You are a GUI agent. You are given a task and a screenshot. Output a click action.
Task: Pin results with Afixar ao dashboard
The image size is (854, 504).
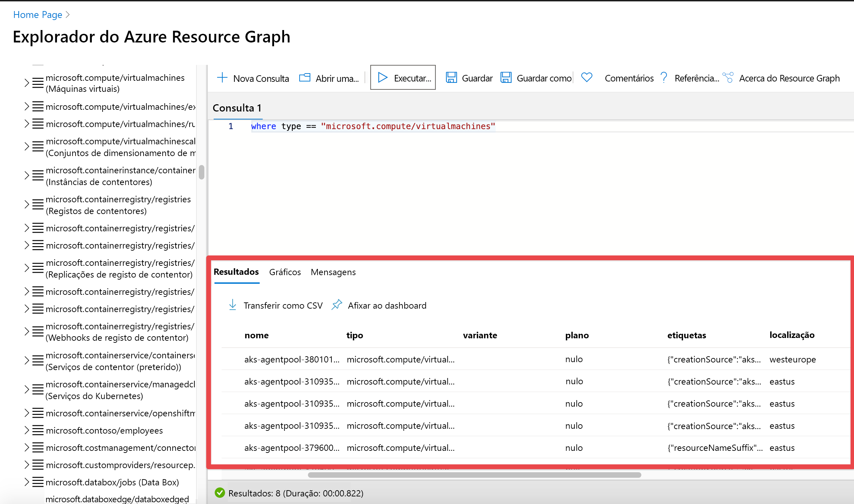[x=379, y=306]
